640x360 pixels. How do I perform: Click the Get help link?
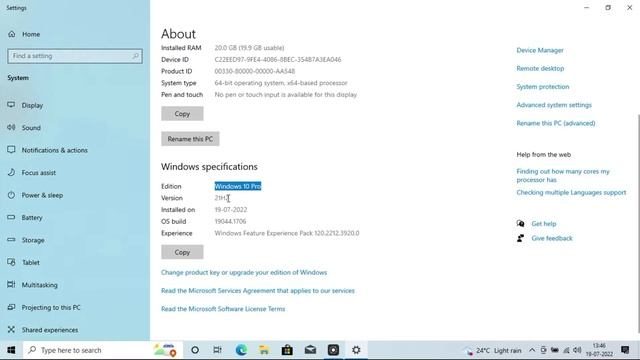544,224
